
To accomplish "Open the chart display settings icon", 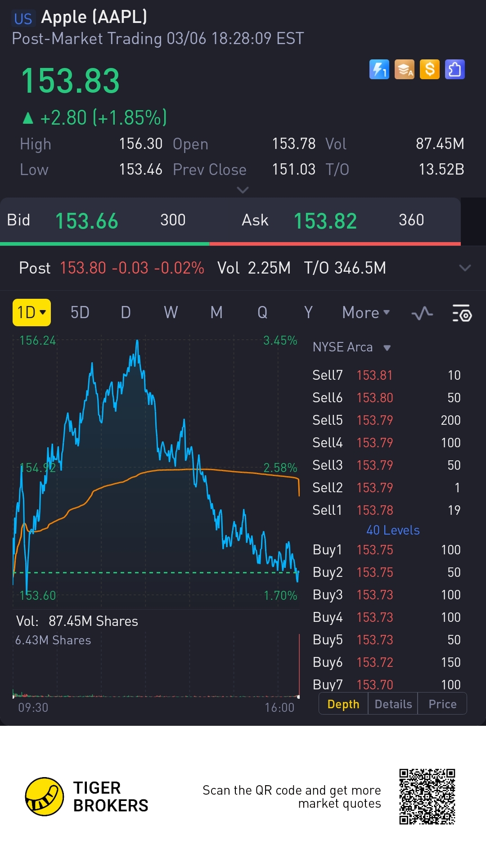I will click(462, 313).
